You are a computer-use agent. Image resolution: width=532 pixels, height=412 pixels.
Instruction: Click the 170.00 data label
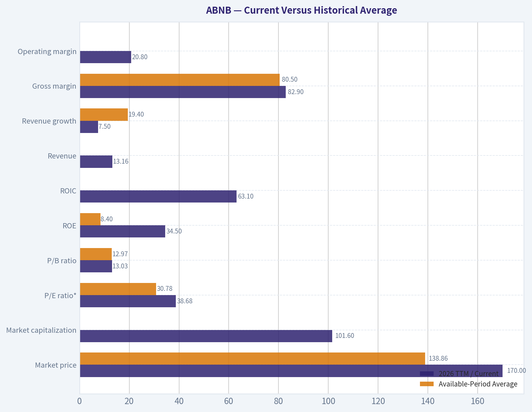pos(517,371)
